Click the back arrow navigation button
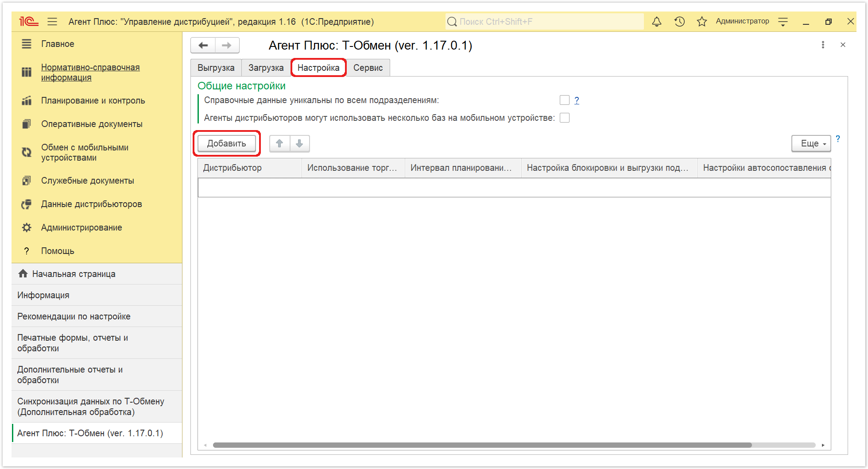This screenshot has height=469, width=868. point(203,45)
